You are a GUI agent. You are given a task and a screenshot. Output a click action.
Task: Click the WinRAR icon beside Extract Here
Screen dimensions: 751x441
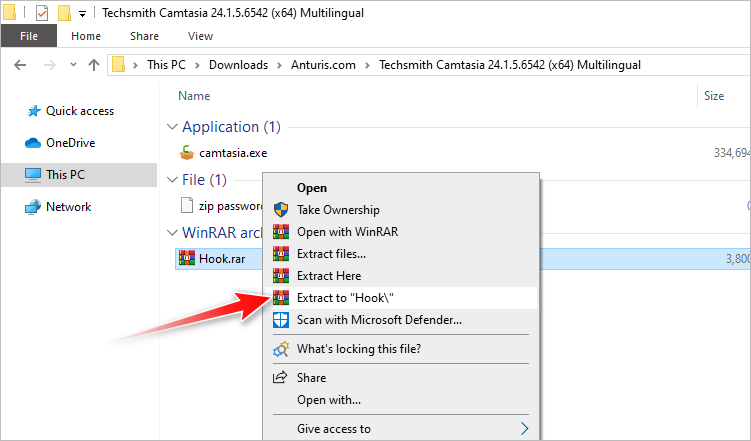[281, 276]
